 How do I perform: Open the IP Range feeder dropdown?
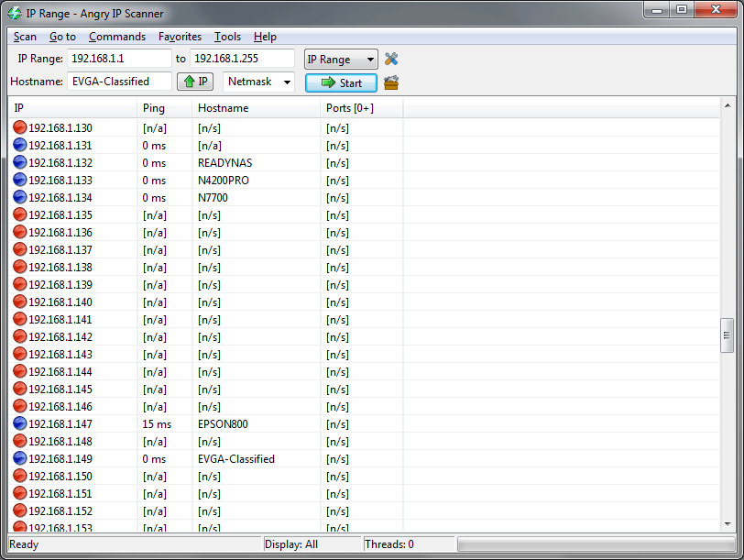tap(341, 60)
